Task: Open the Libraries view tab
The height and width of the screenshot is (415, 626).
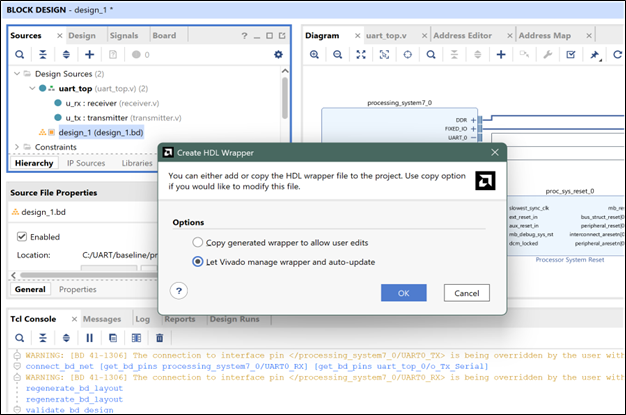Action: point(137,163)
